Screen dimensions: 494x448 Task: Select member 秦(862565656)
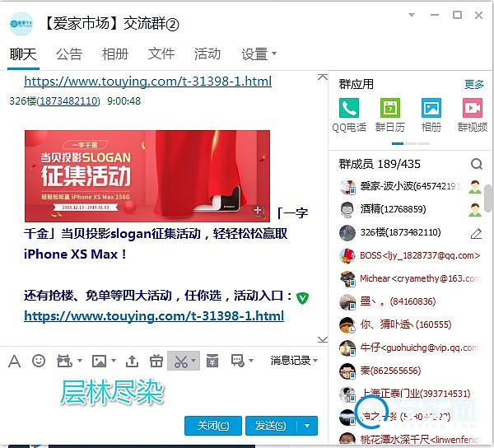tap(410, 371)
